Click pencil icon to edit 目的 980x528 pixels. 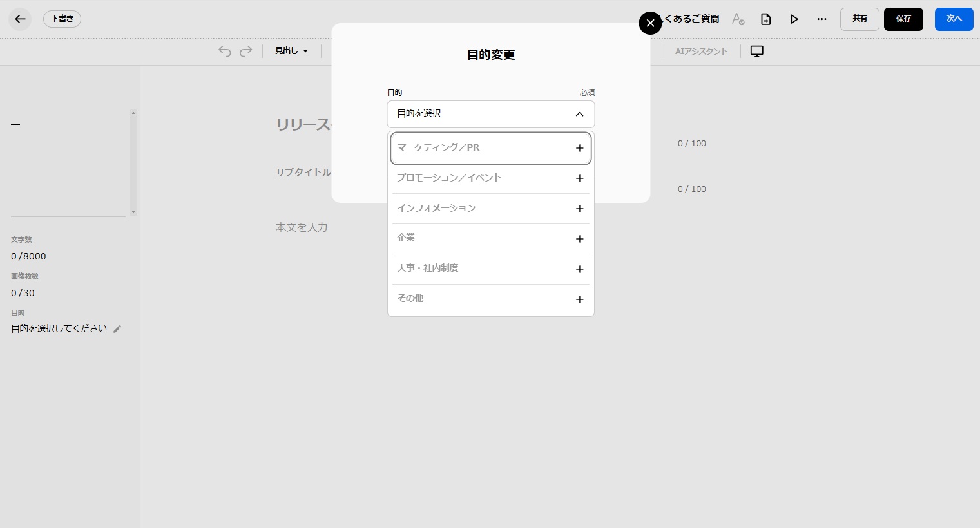tap(117, 329)
